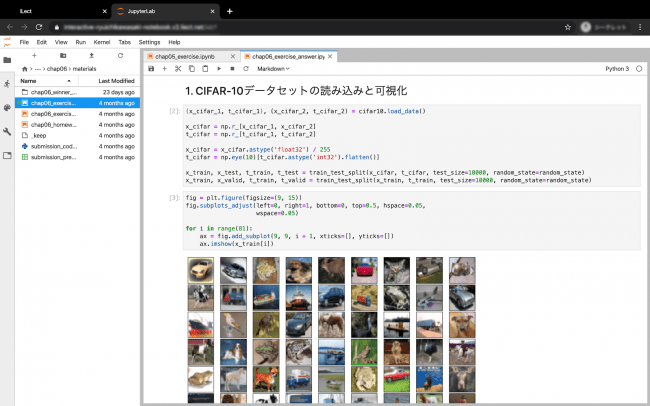The image size is (650, 406).
Task: Click the upload files icon
Action: 92,56
